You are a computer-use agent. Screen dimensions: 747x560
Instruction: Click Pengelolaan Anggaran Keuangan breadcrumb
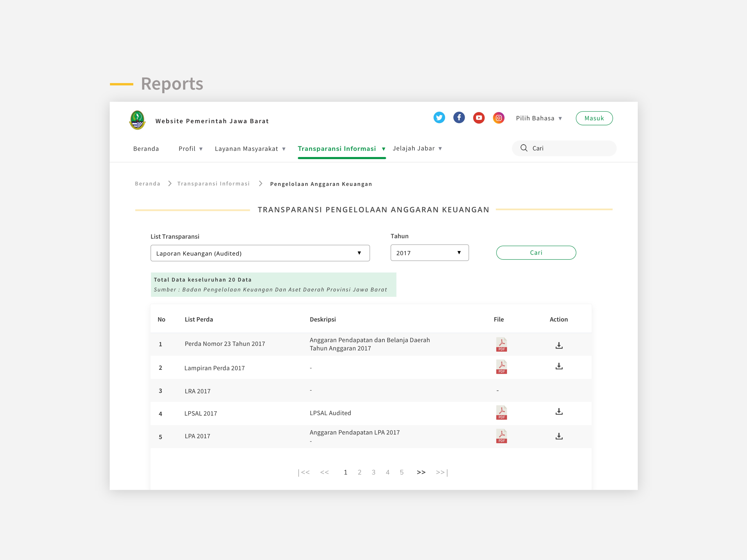321,184
